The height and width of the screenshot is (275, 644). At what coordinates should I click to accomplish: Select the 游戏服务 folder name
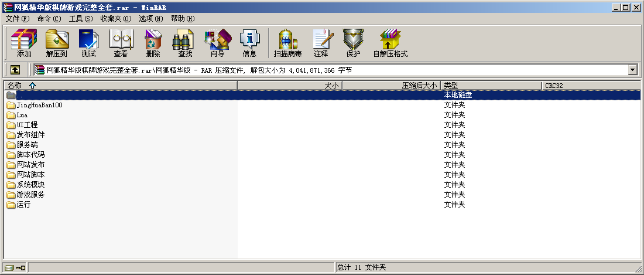[31, 195]
